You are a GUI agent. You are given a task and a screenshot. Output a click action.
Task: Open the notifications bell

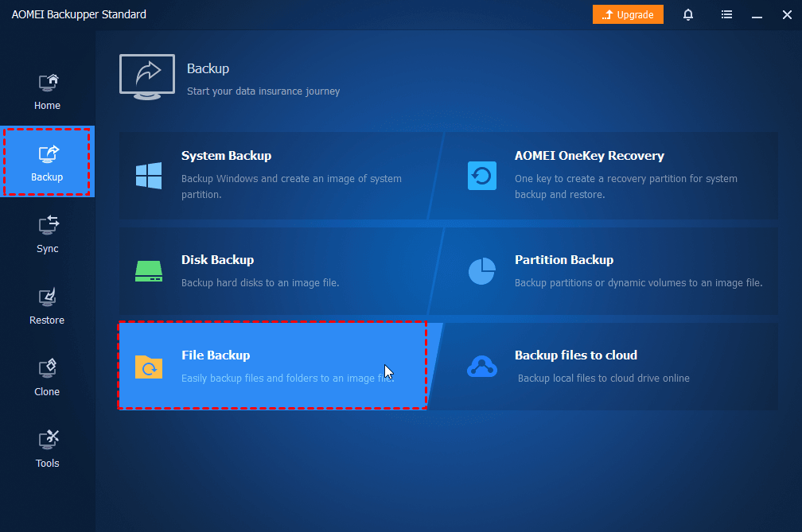click(688, 14)
